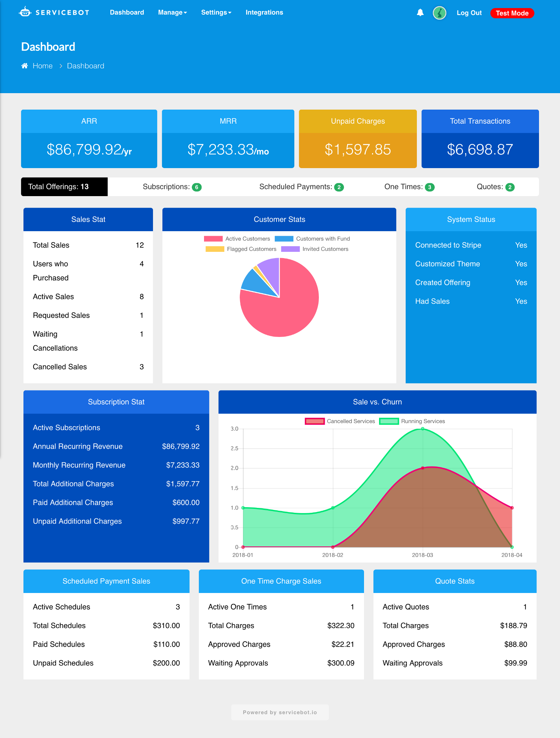
Task: Open the Total Transactions card
Action: (x=480, y=139)
